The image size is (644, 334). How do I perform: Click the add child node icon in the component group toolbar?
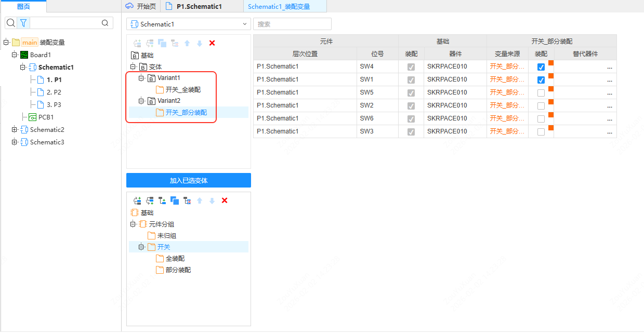click(162, 201)
